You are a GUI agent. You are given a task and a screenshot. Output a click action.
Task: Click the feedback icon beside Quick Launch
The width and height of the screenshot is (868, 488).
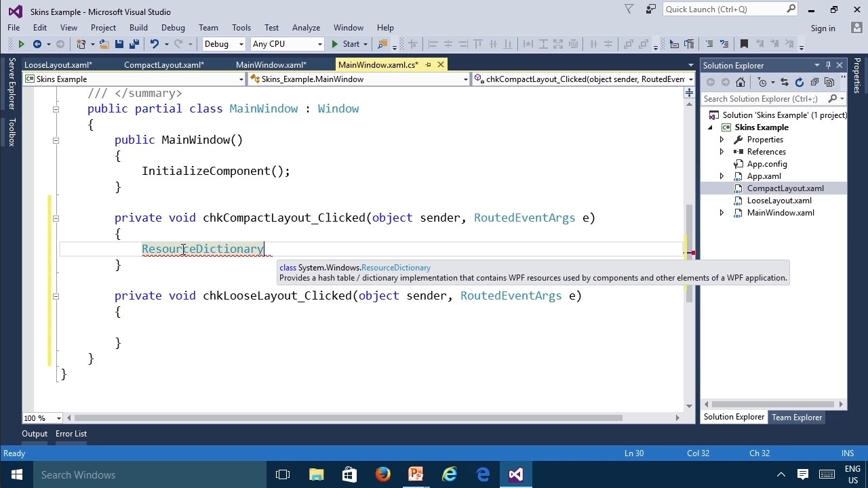click(651, 9)
